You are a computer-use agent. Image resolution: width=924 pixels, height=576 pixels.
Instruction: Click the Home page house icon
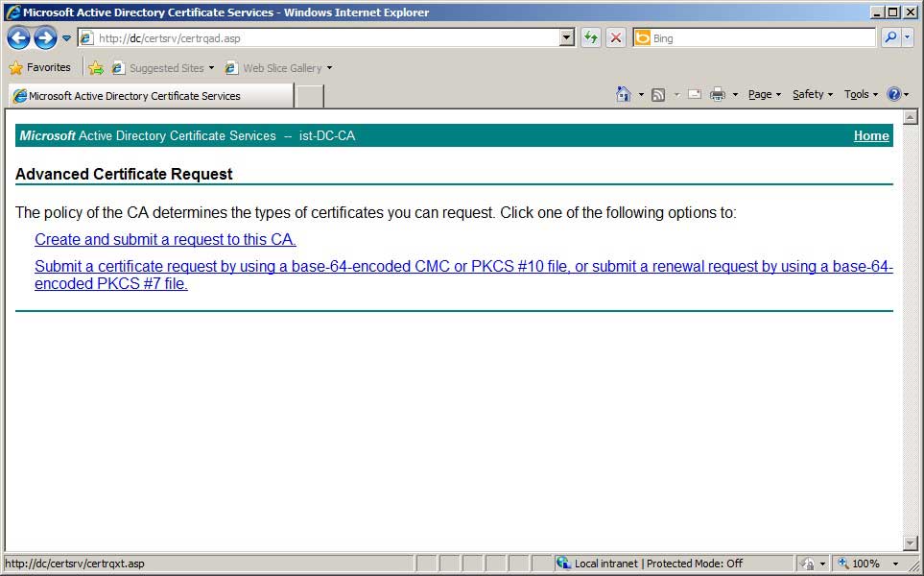[624, 94]
